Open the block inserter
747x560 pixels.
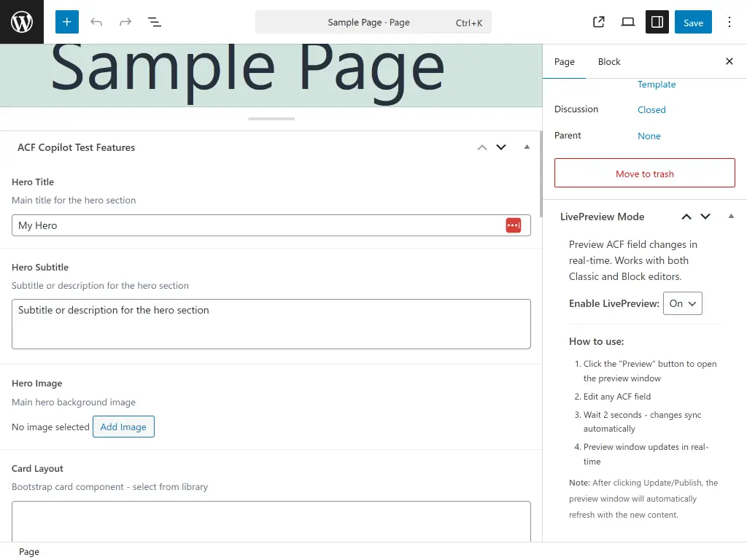click(x=66, y=22)
